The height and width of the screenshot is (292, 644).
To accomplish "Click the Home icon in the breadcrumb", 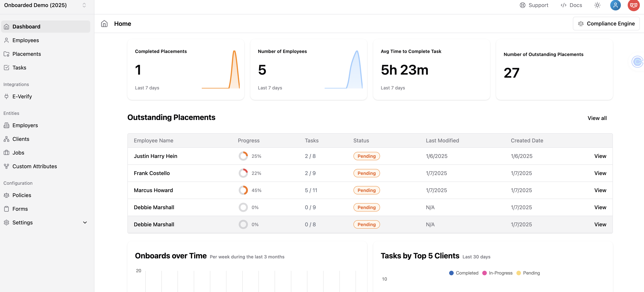I will [104, 24].
